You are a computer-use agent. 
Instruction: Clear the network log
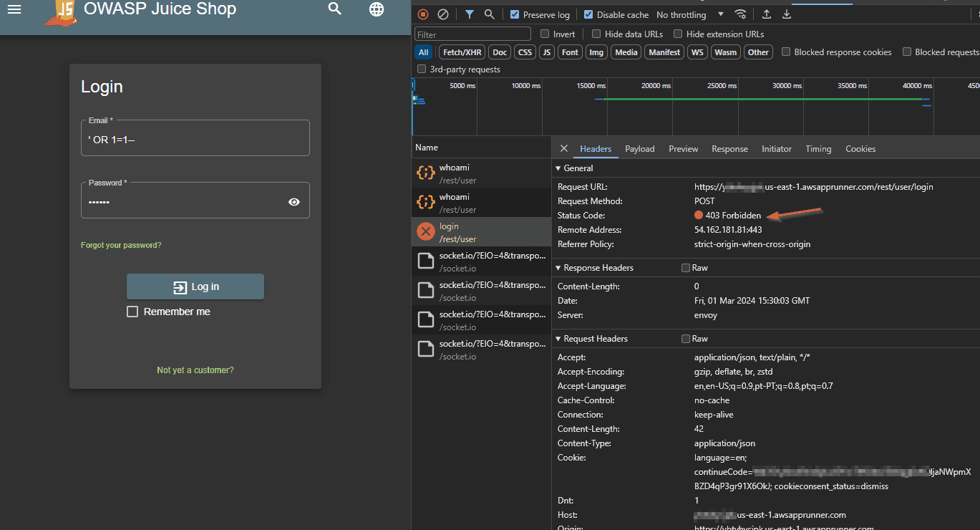click(443, 14)
